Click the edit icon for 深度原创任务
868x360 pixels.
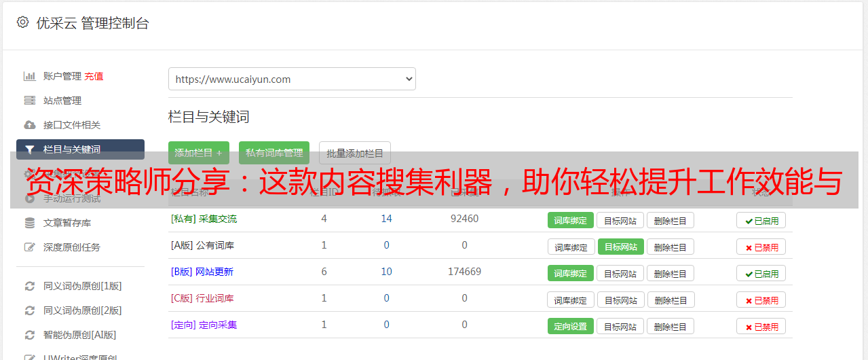(x=29, y=247)
